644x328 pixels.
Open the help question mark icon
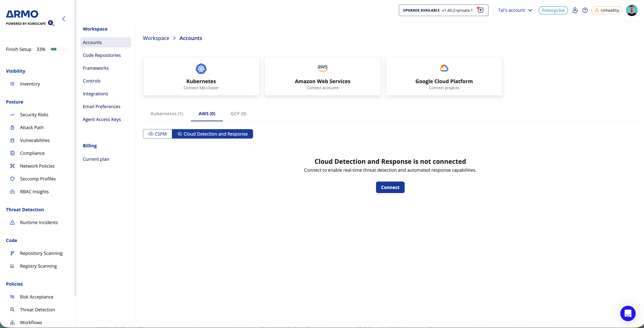tap(585, 10)
